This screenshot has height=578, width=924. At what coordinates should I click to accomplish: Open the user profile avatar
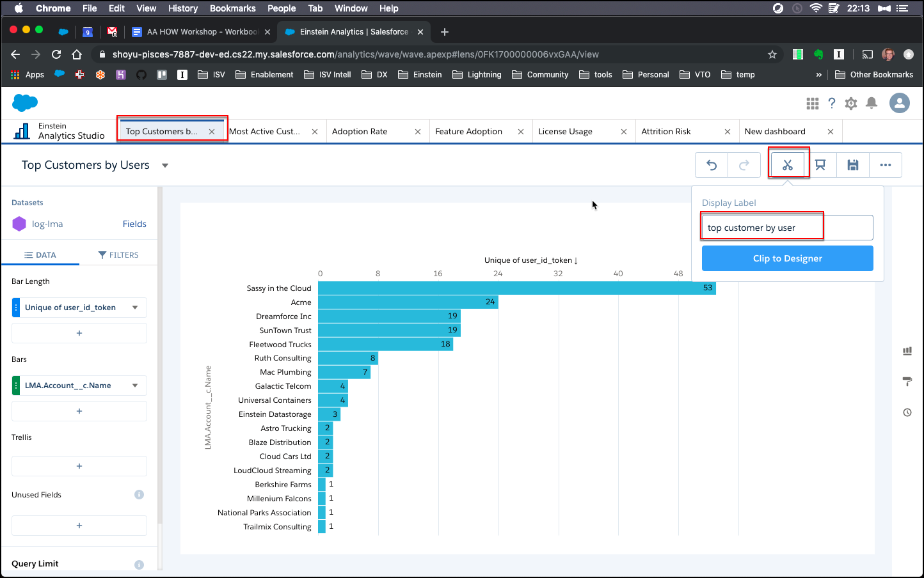(x=900, y=103)
